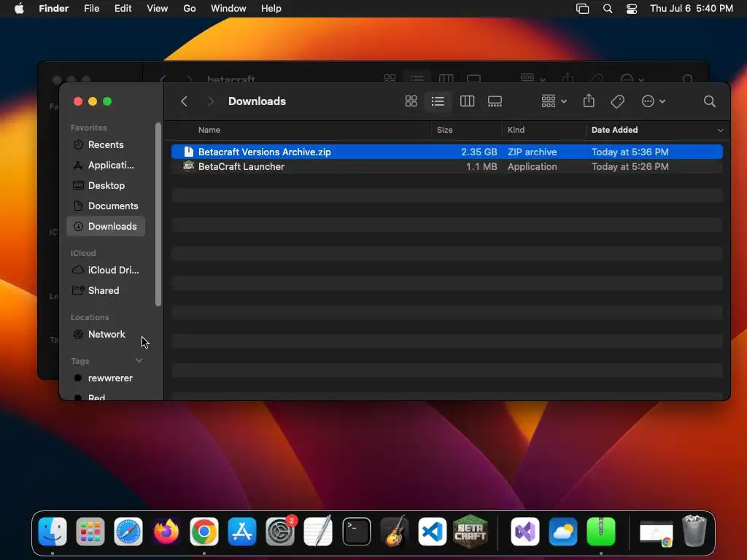This screenshot has height=560, width=747.
Task: Launch Visual Studio Code from the Dock
Action: pos(432,532)
